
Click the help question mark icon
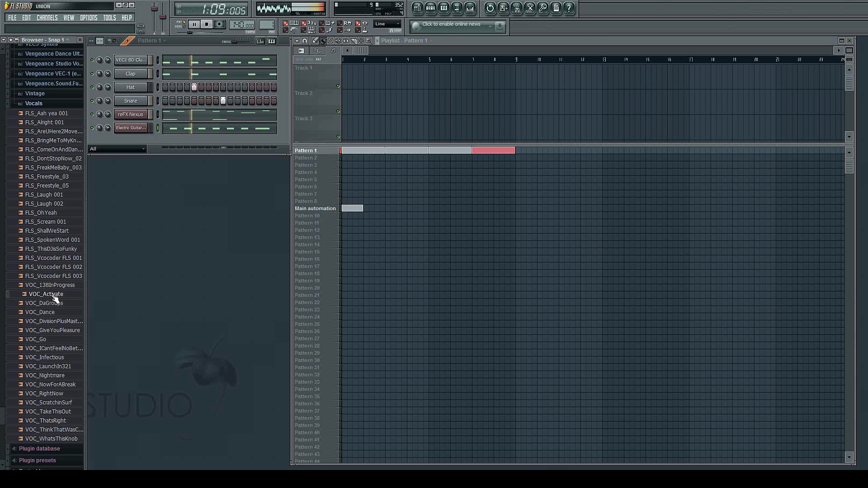tap(569, 8)
